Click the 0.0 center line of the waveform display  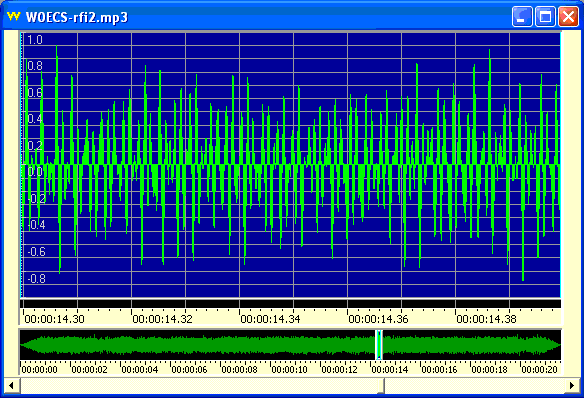(x=291, y=164)
